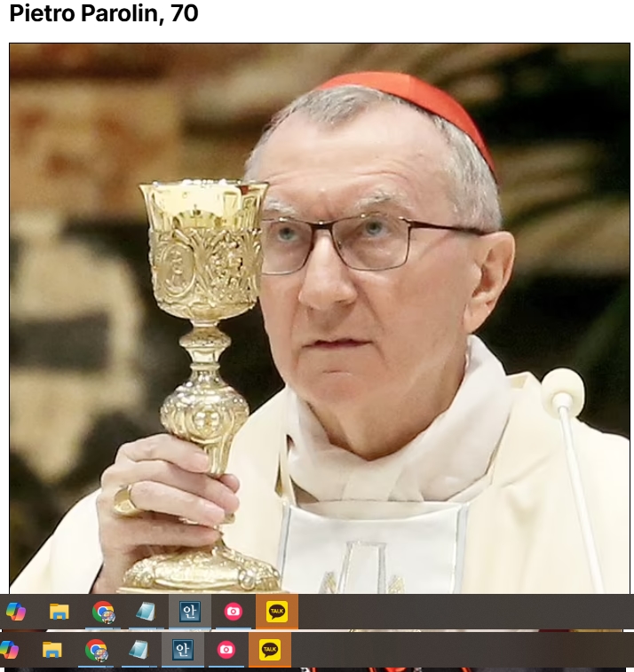Image resolution: width=634 pixels, height=672 pixels.
Task: Open the '안' app in the upper taskbar row
Action: tap(189, 612)
